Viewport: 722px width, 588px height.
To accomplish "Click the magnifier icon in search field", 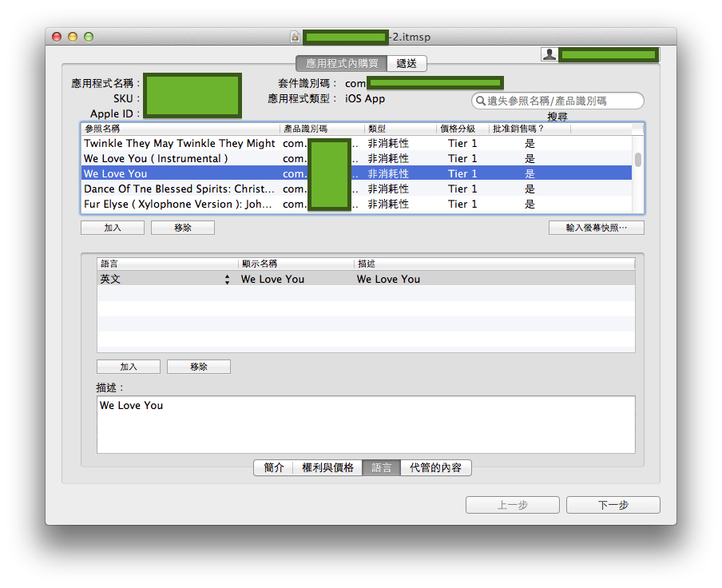I will click(481, 101).
